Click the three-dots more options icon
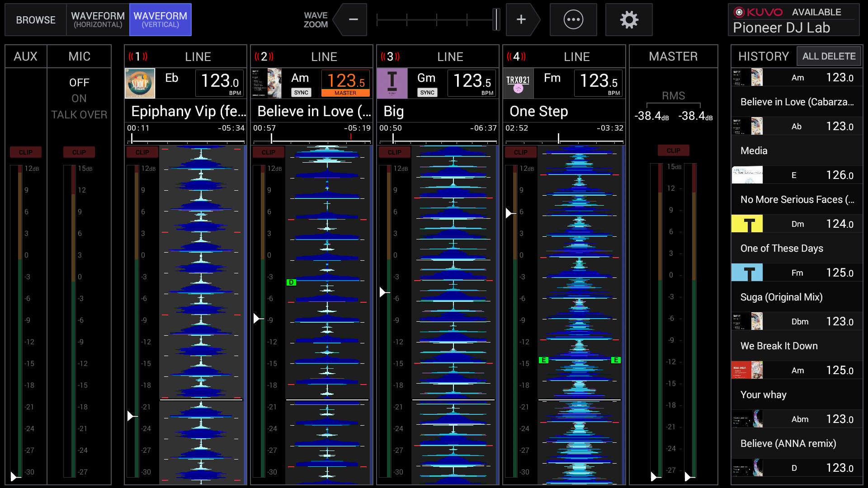Image resolution: width=868 pixels, height=488 pixels. 573,20
